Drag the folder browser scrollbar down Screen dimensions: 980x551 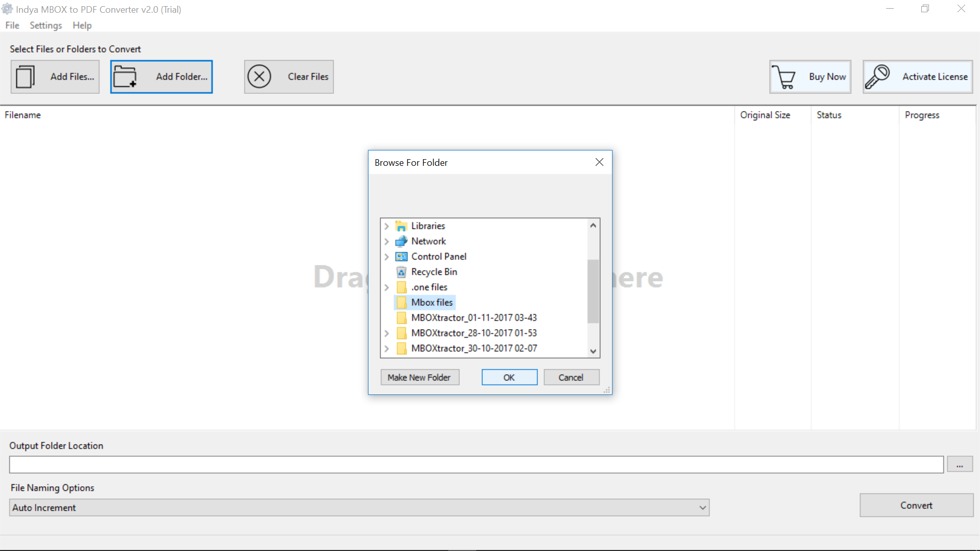point(593,348)
